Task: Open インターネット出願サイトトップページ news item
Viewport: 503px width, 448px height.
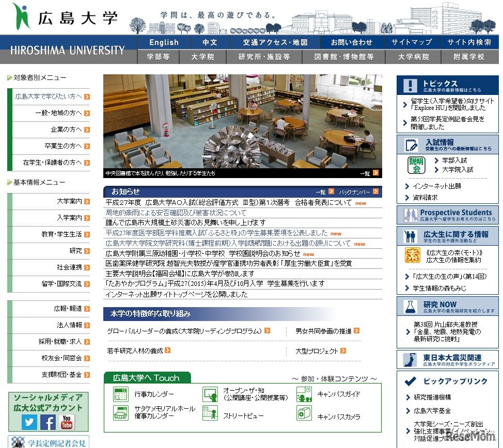Action: click(x=177, y=294)
